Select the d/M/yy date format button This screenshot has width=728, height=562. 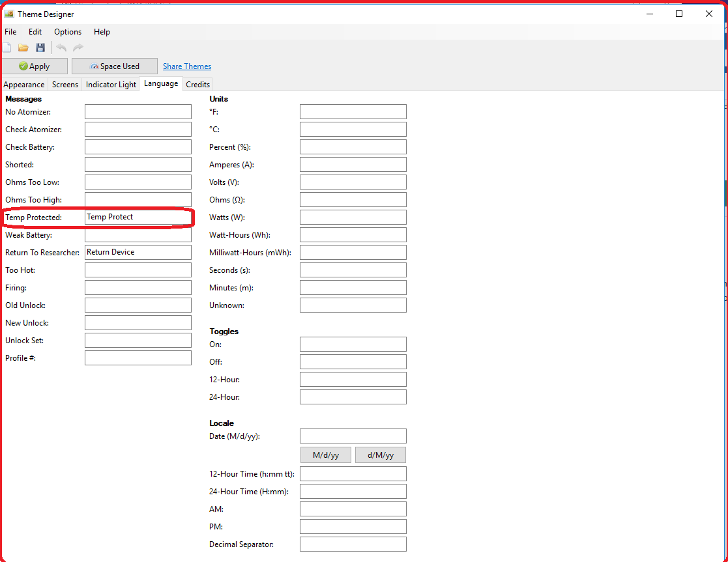(x=381, y=455)
